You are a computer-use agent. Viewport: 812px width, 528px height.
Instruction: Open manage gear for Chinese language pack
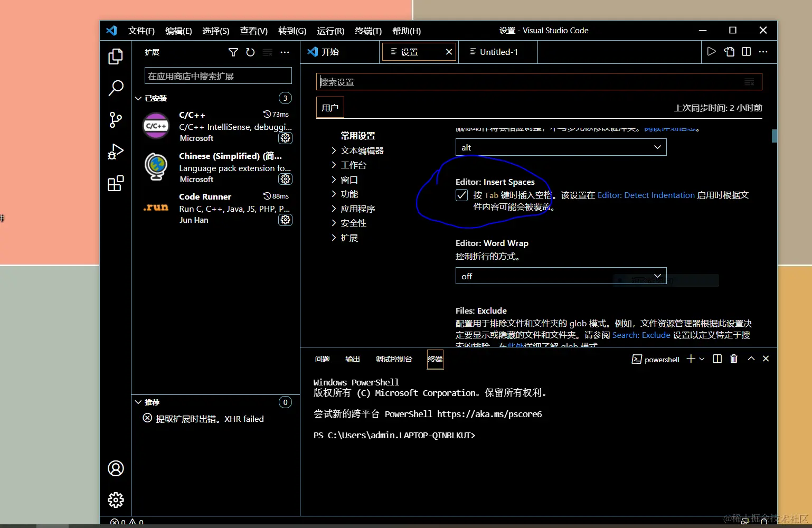[x=285, y=179]
